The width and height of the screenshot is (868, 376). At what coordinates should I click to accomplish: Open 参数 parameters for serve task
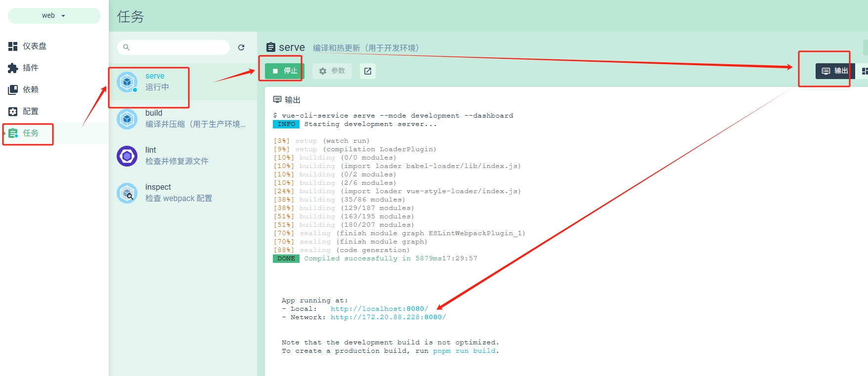332,71
